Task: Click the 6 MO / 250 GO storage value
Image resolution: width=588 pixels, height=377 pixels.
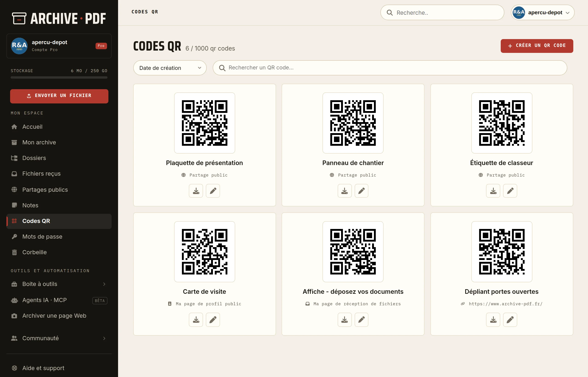Action: coord(89,71)
